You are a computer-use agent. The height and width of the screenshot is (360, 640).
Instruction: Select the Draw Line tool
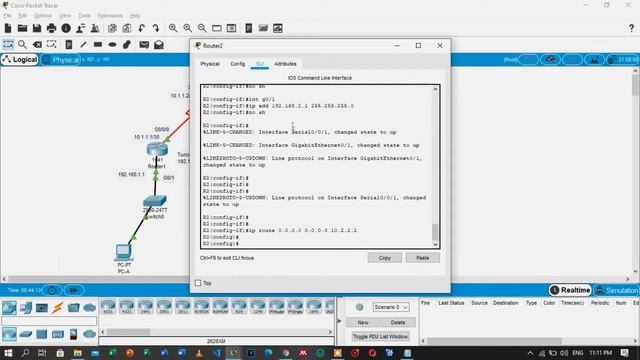tap(83, 44)
